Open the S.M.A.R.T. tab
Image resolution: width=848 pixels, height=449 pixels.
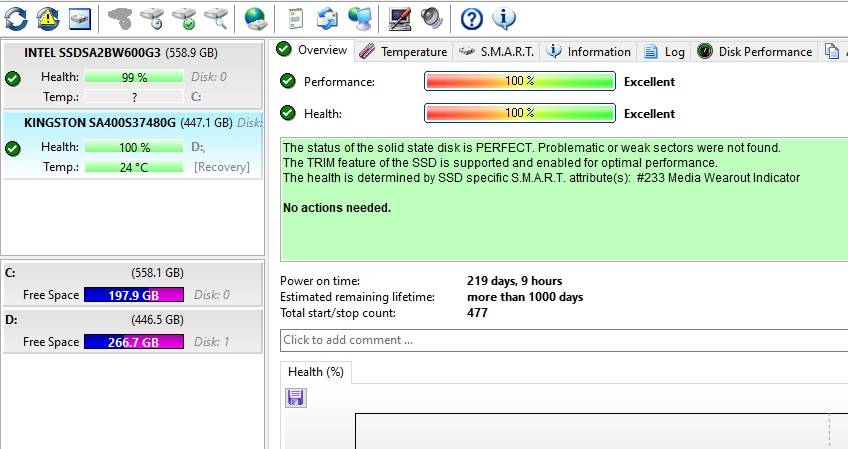(x=496, y=51)
